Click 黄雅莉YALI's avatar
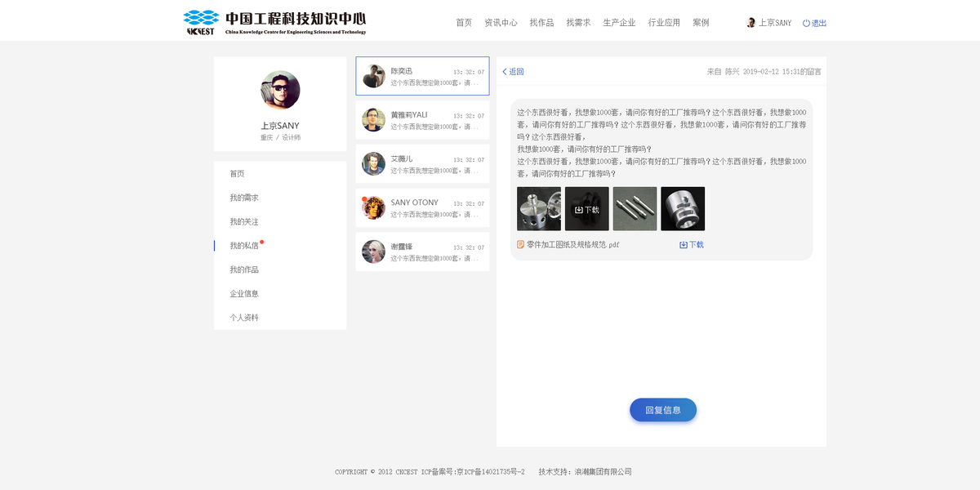980x490 pixels. (x=373, y=120)
